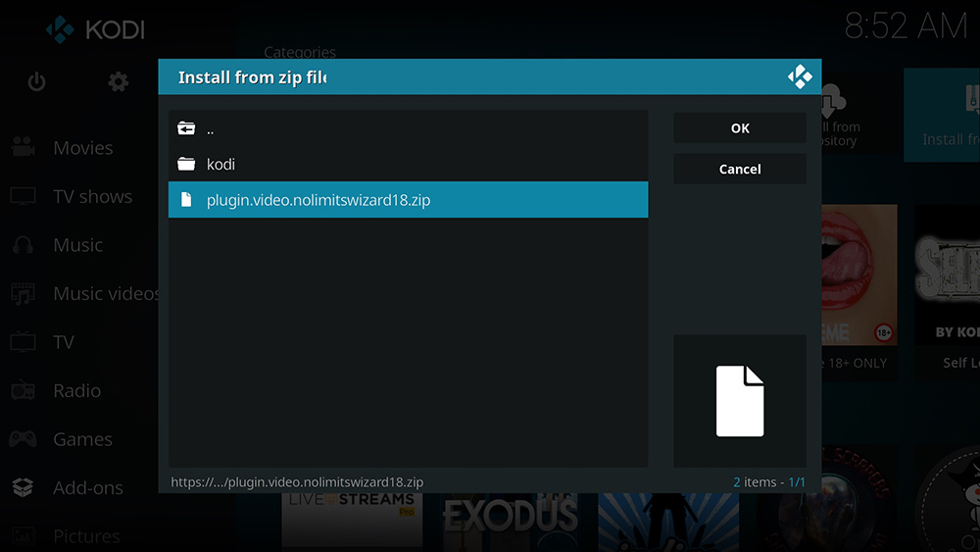Click the TV television icon
This screenshot has height=552, width=980.
24,342
